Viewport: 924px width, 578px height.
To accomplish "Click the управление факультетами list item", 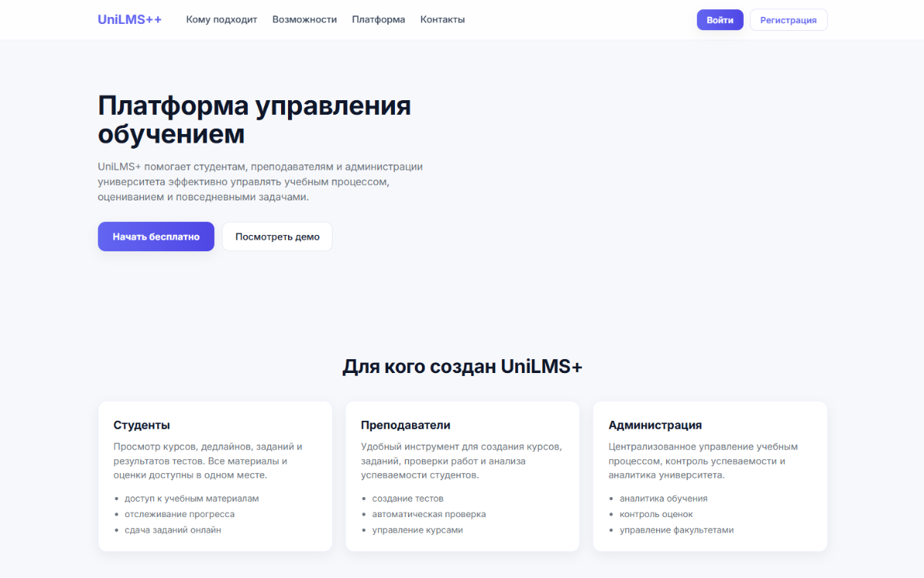I will (x=677, y=530).
